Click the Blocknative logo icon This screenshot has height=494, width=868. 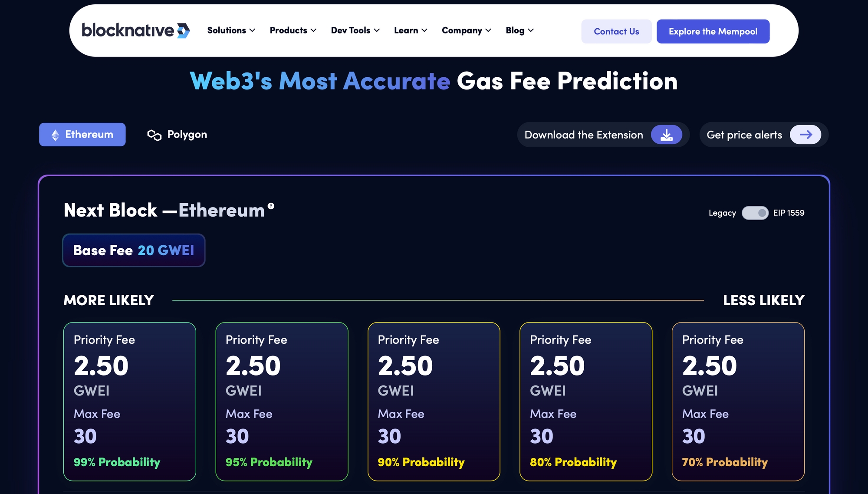click(x=183, y=31)
